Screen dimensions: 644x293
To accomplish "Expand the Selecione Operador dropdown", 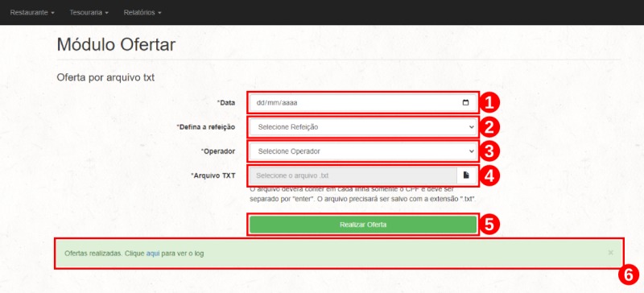I will point(363,151).
